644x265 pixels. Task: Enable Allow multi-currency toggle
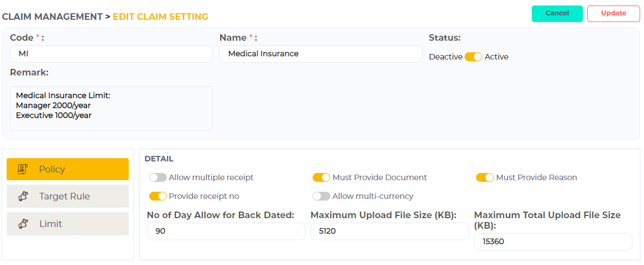tap(321, 196)
